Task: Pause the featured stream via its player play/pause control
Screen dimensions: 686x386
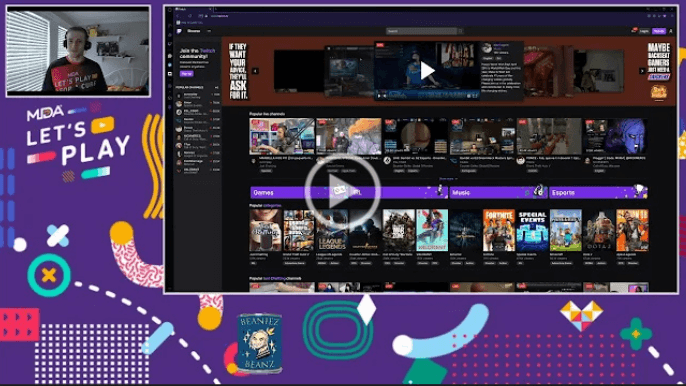Action: 379,96
